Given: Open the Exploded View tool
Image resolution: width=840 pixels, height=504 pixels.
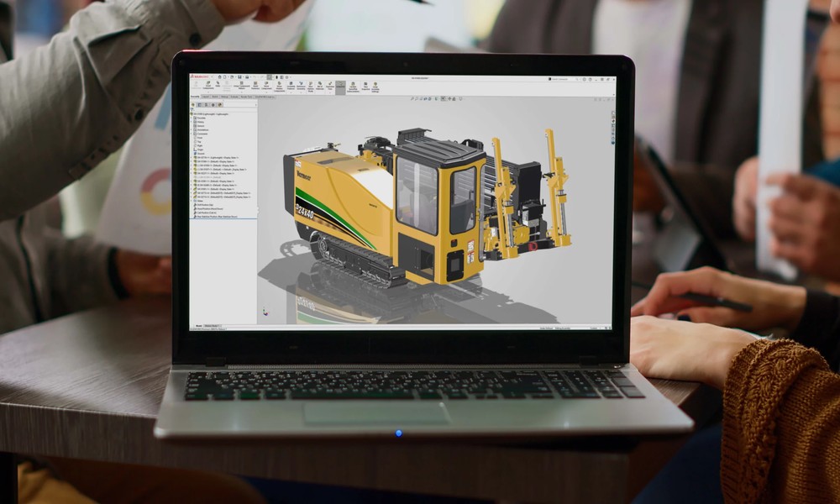Looking at the screenshot, I should [x=330, y=85].
